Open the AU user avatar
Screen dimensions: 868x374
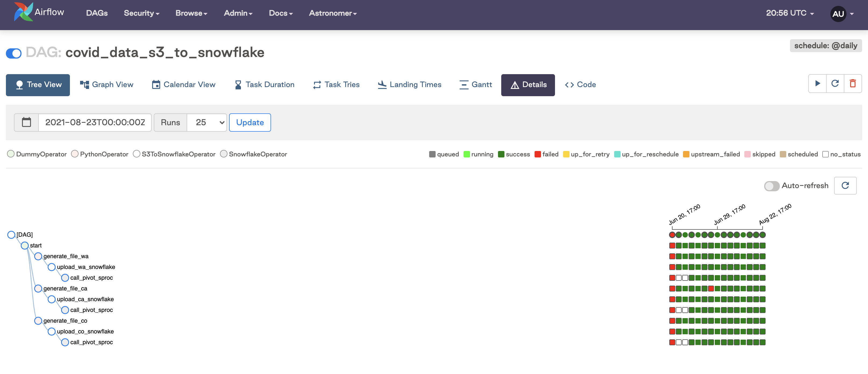(x=838, y=13)
